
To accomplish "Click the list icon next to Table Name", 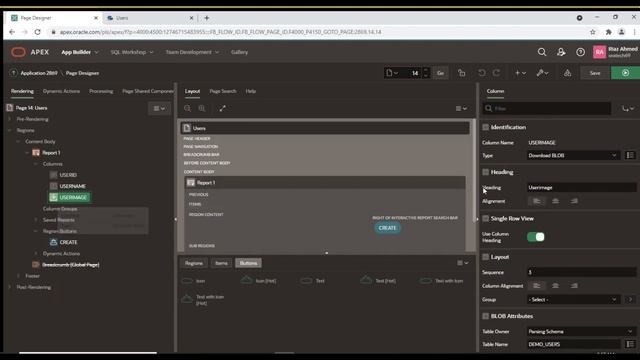I will tap(630, 344).
